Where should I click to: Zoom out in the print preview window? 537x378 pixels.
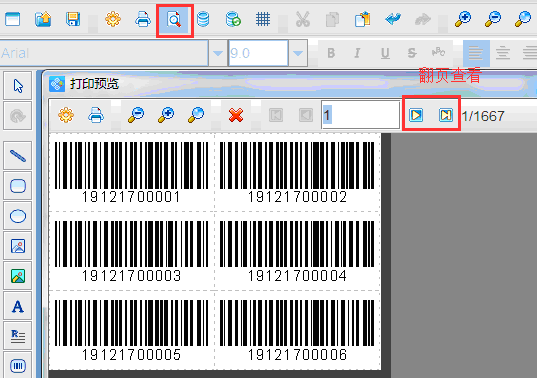136,115
